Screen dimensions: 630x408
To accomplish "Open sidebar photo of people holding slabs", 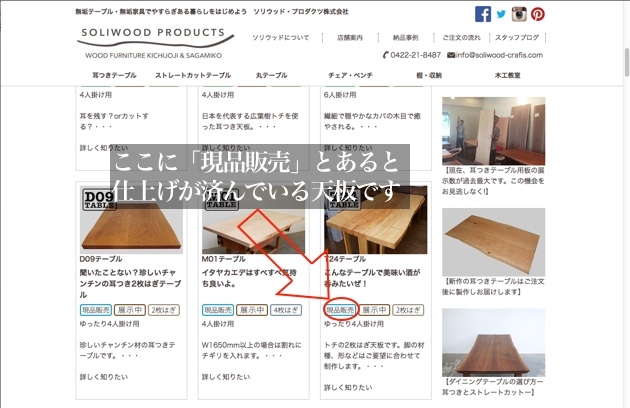I will point(493,131).
